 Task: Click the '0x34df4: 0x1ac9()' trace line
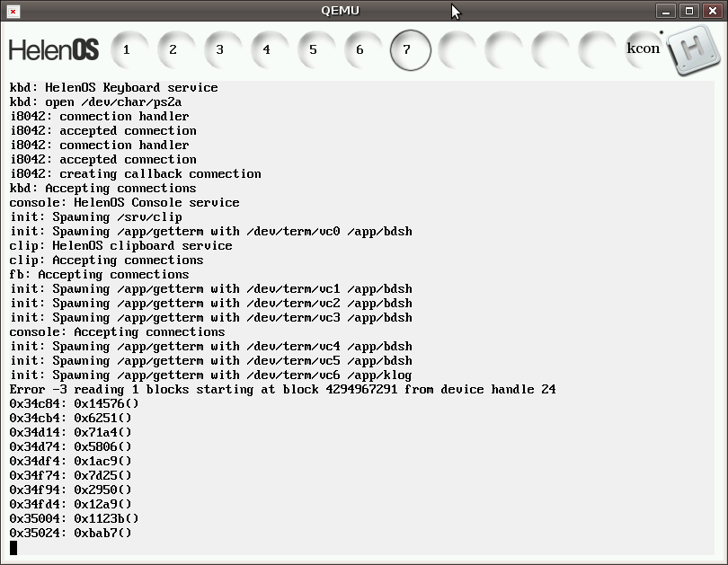71,462
